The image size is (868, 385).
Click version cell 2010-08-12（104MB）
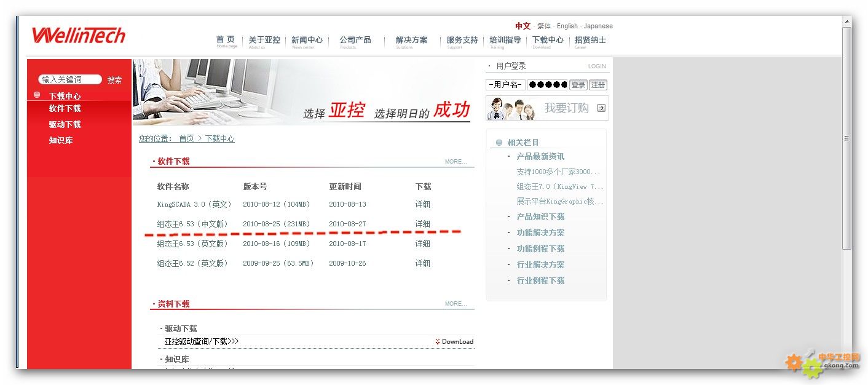277,204
